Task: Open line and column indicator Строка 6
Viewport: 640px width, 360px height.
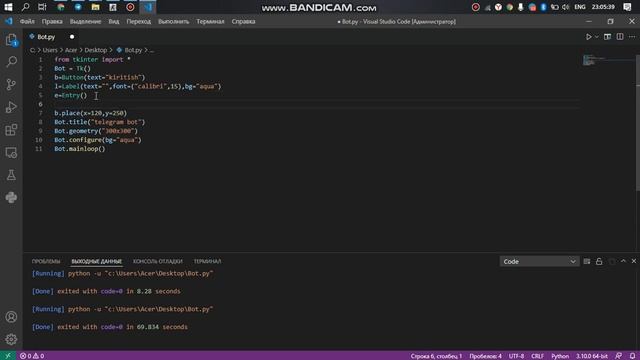Action: coord(436,356)
